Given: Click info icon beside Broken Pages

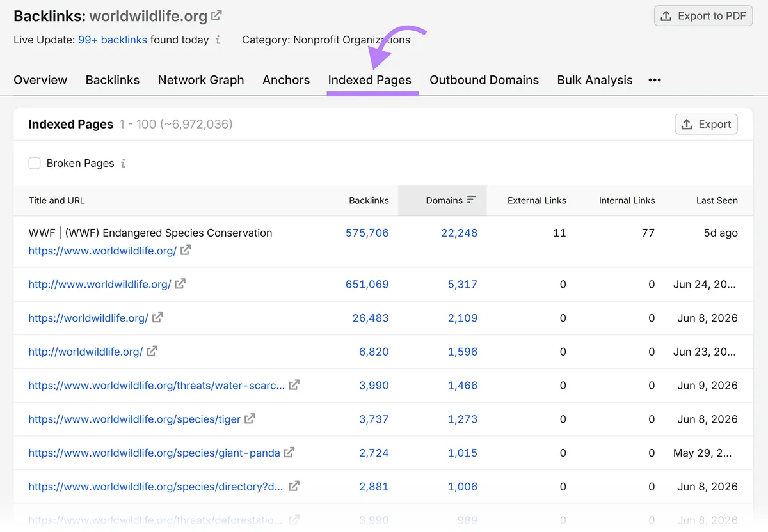Looking at the screenshot, I should pos(123,163).
